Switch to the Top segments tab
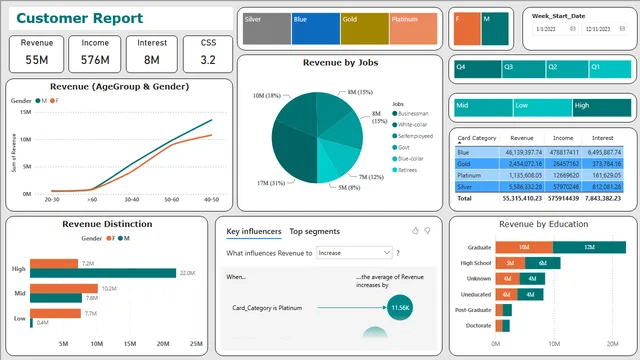Image resolution: width=640 pixels, height=360 pixels. (314, 231)
